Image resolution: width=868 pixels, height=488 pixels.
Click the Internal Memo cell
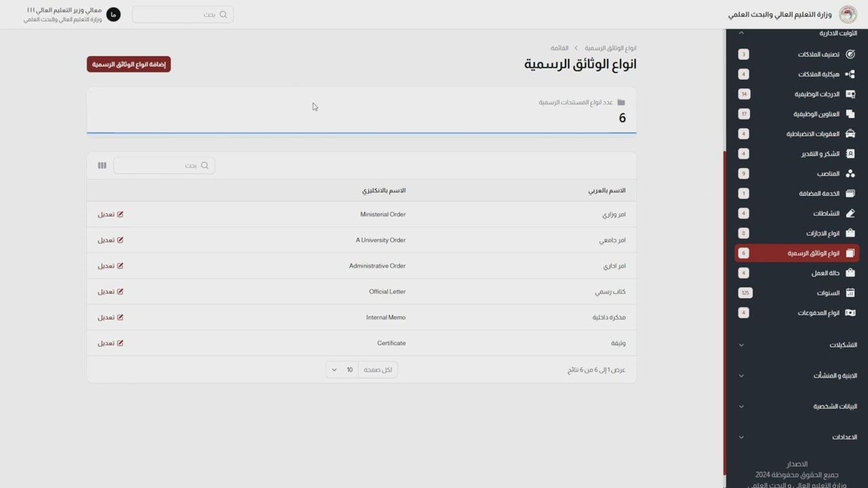point(386,317)
